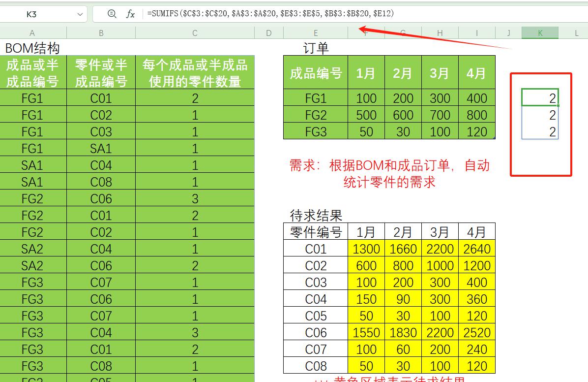The width and height of the screenshot is (588, 382).
Task: Select order cell FG2 in column E
Action: [316, 115]
